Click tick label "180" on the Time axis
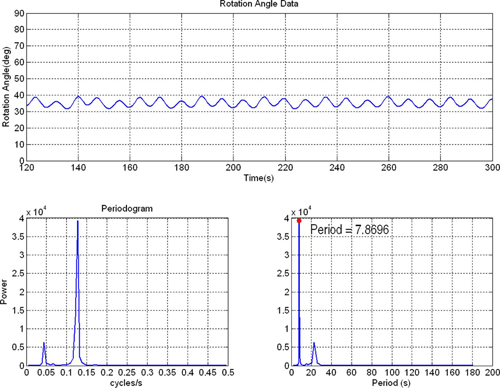500x388 pixels. tap(182, 167)
